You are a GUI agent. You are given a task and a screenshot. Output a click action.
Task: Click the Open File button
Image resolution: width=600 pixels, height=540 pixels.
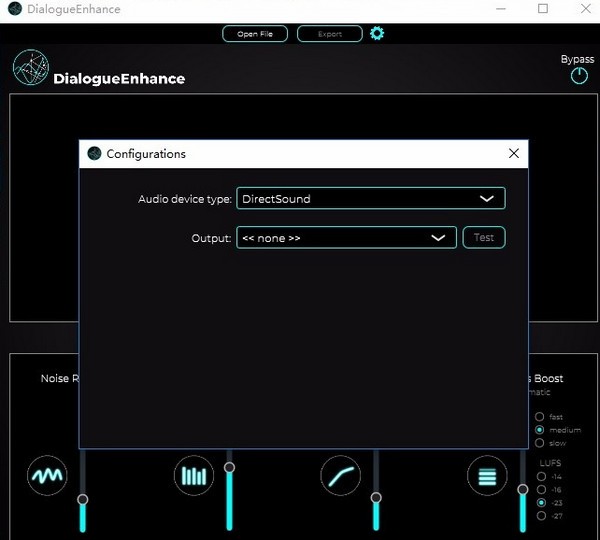(x=255, y=34)
